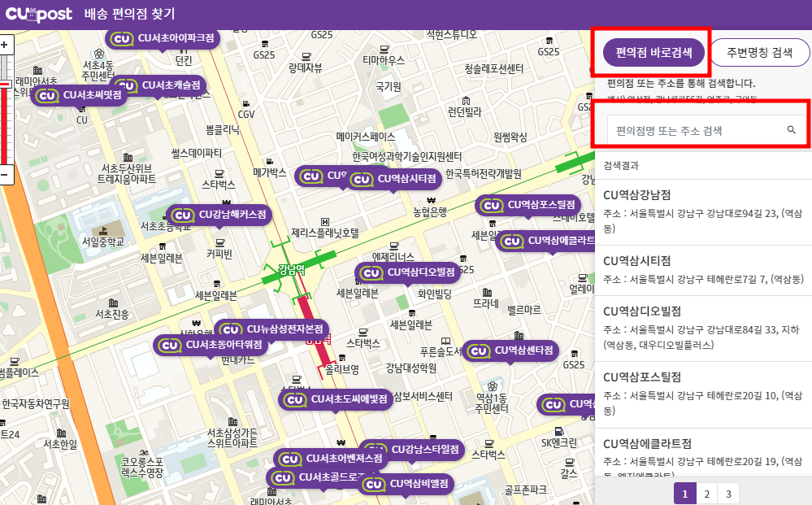812x505 pixels.
Task: Go to results page 2
Action: (x=708, y=494)
